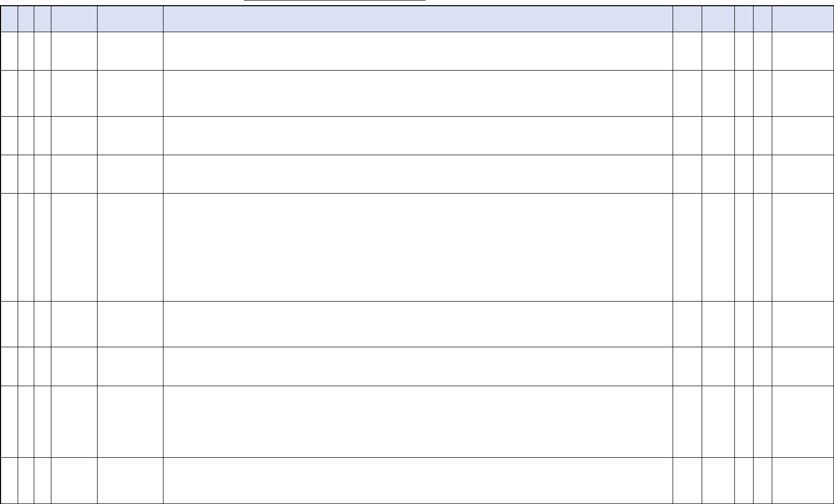Screen dimensions: 834x504
Task: Select the last cell of the first body row
Action: (x=802, y=51)
